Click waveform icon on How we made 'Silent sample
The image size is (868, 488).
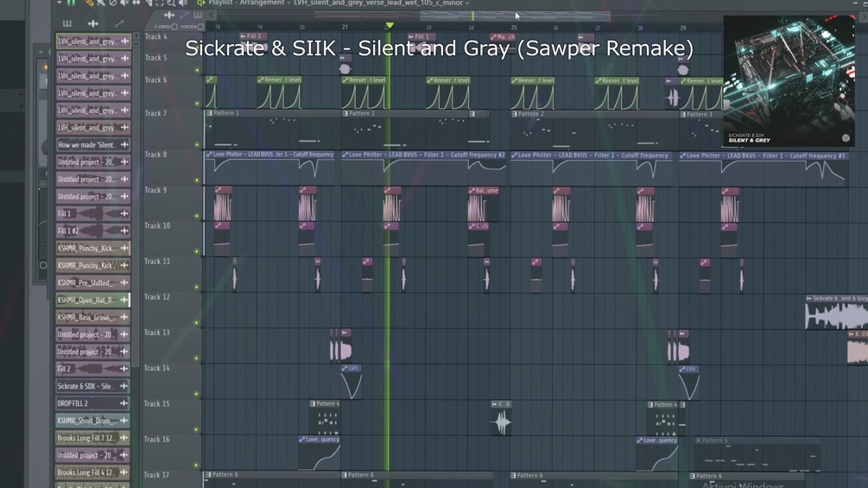coord(124,144)
